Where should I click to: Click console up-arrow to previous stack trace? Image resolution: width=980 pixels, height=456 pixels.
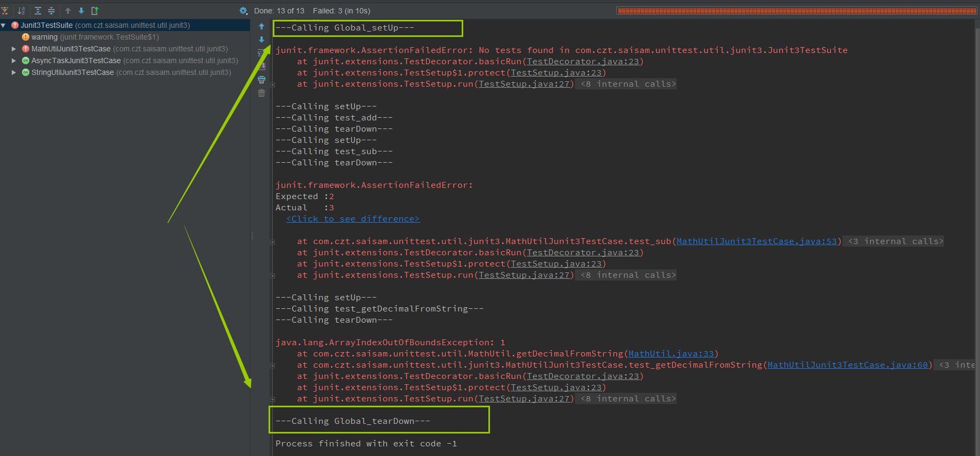tap(262, 26)
